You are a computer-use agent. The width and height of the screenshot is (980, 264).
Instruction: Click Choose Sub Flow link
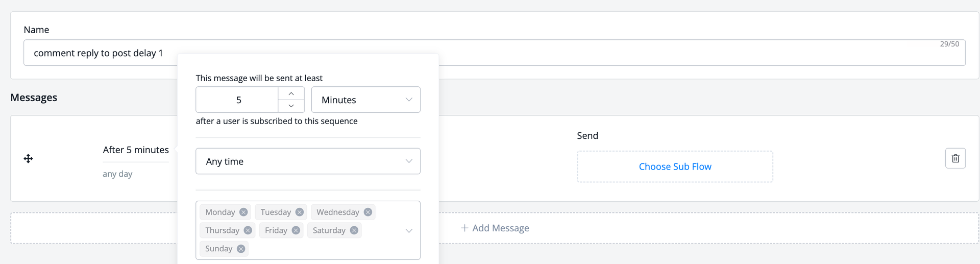pos(675,166)
